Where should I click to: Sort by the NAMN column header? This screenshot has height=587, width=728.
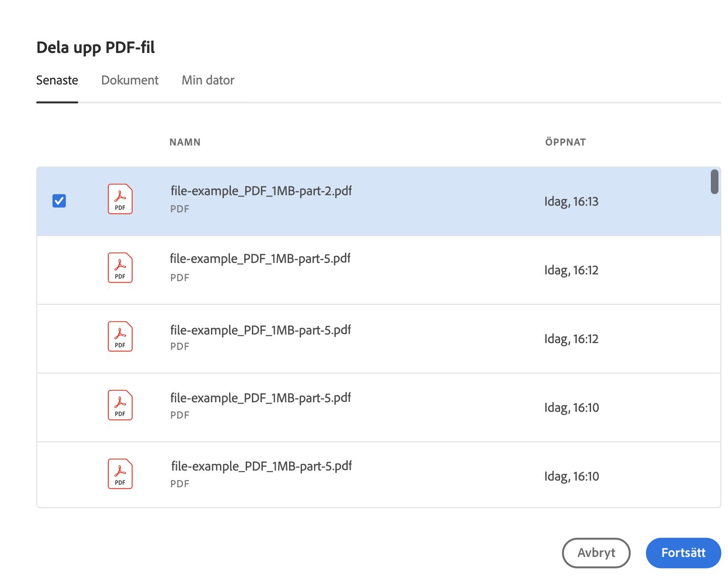click(x=185, y=142)
